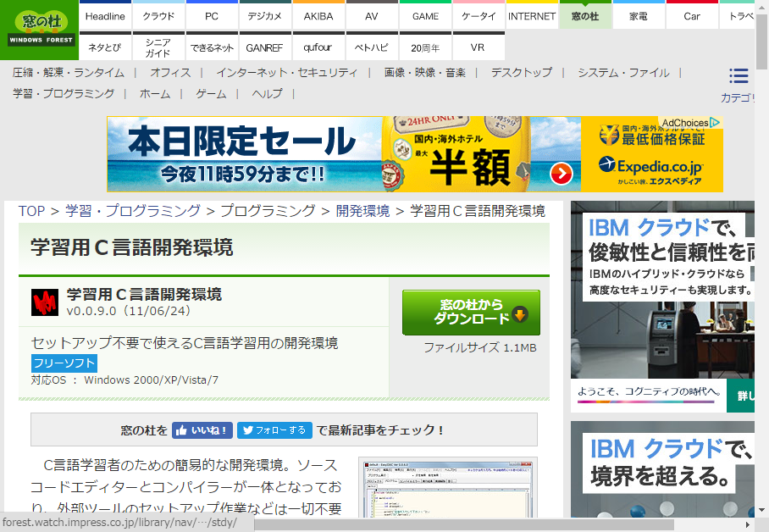The height and width of the screenshot is (532, 769).
Task: Click the vertical scrollbar up arrow
Action: tap(761, 7)
